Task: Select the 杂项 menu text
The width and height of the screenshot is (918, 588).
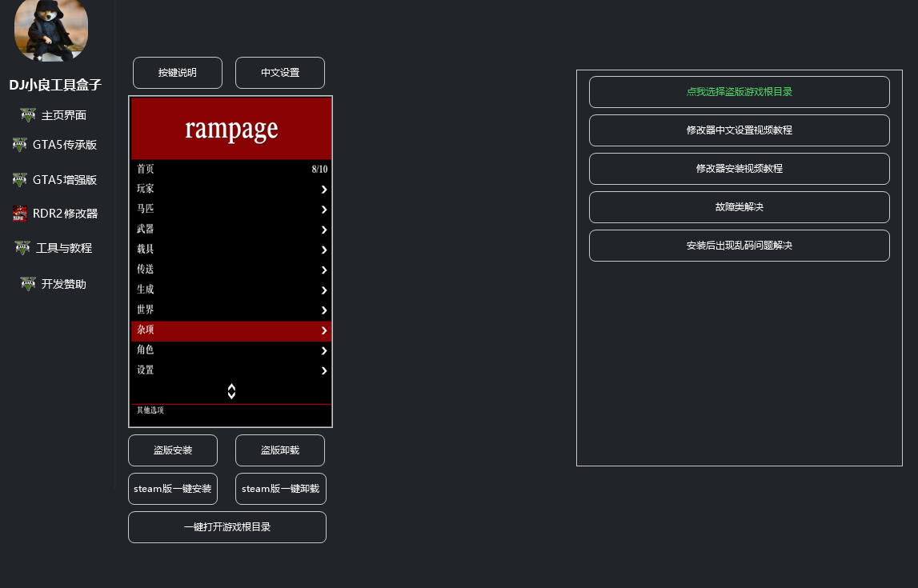Action: (x=145, y=330)
